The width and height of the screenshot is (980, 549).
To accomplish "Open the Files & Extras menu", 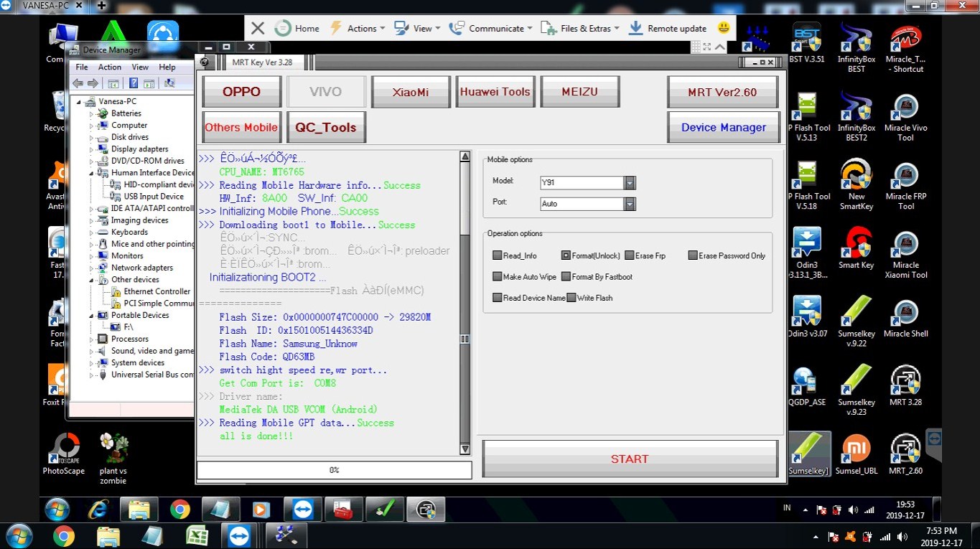I will (581, 29).
